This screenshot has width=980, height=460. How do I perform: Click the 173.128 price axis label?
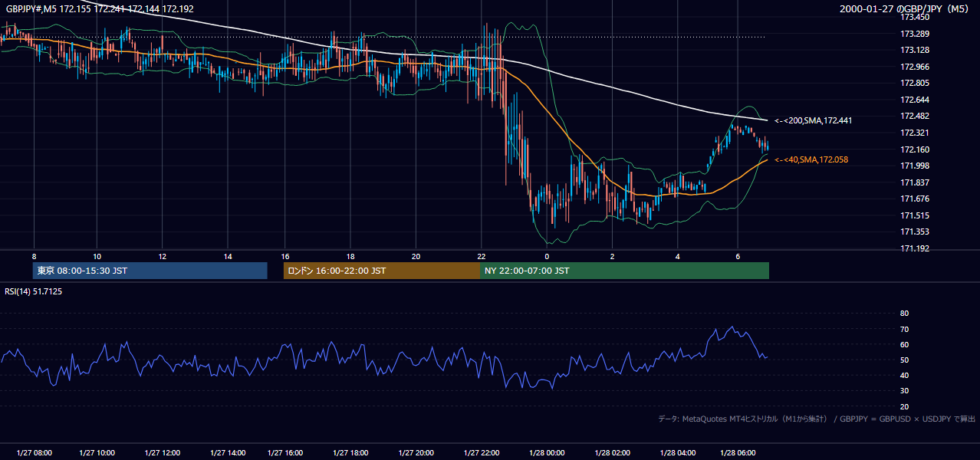(915, 50)
